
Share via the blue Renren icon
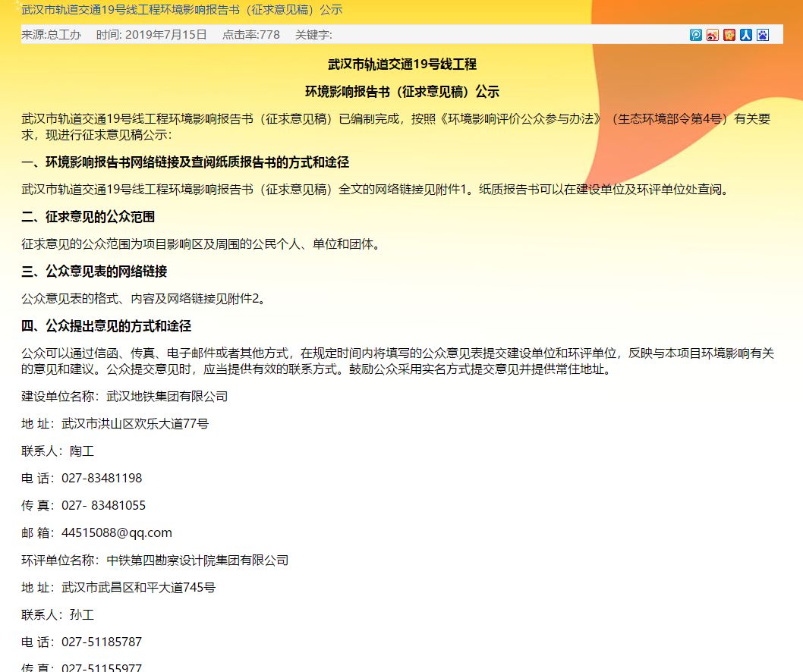click(x=746, y=35)
